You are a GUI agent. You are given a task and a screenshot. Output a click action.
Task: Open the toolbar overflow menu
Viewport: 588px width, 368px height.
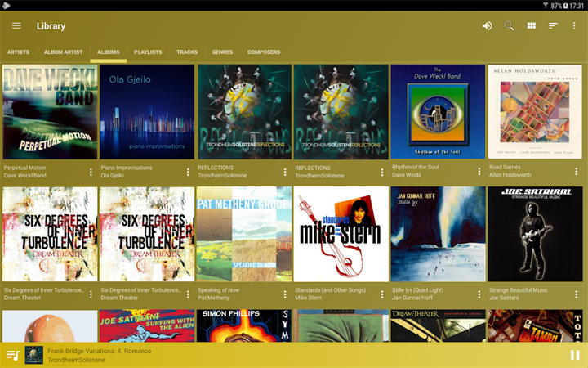[574, 25]
